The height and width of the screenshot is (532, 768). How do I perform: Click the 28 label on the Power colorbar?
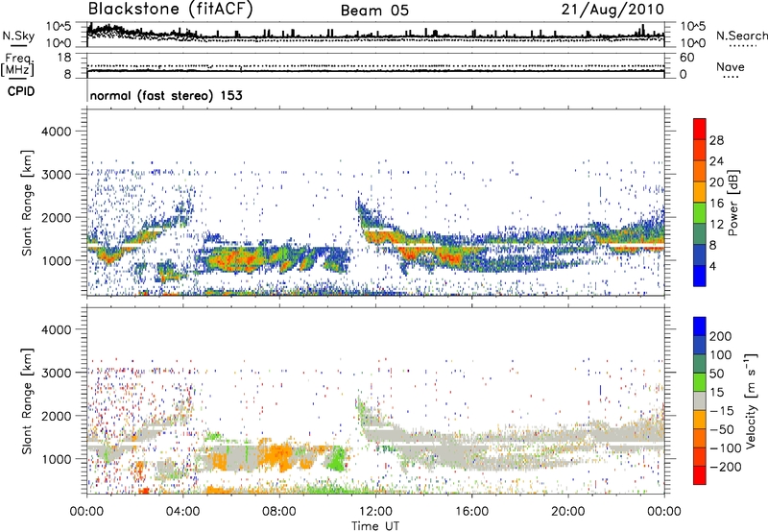[x=716, y=140]
